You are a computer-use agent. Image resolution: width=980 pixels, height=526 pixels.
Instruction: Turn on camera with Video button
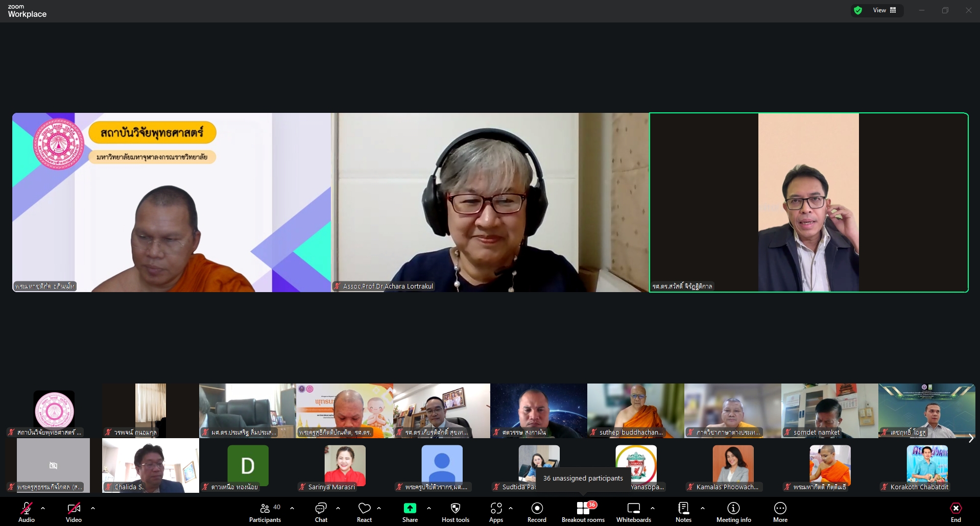pos(74,512)
